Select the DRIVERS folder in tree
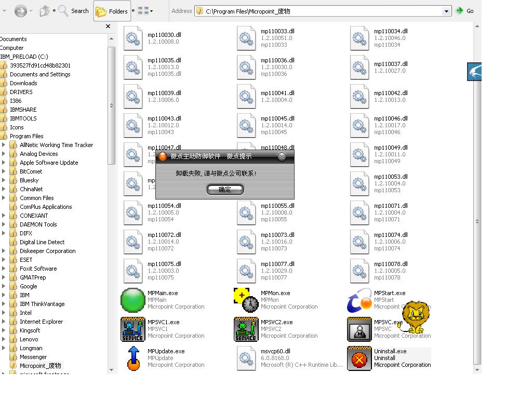Image resolution: width=532 pixels, height=399 pixels. (x=21, y=92)
